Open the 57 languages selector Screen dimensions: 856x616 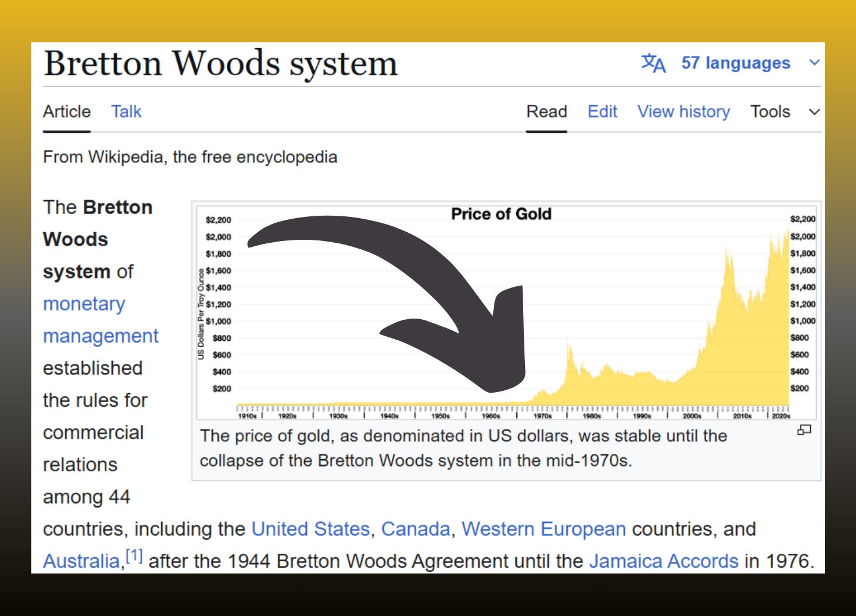[735, 63]
